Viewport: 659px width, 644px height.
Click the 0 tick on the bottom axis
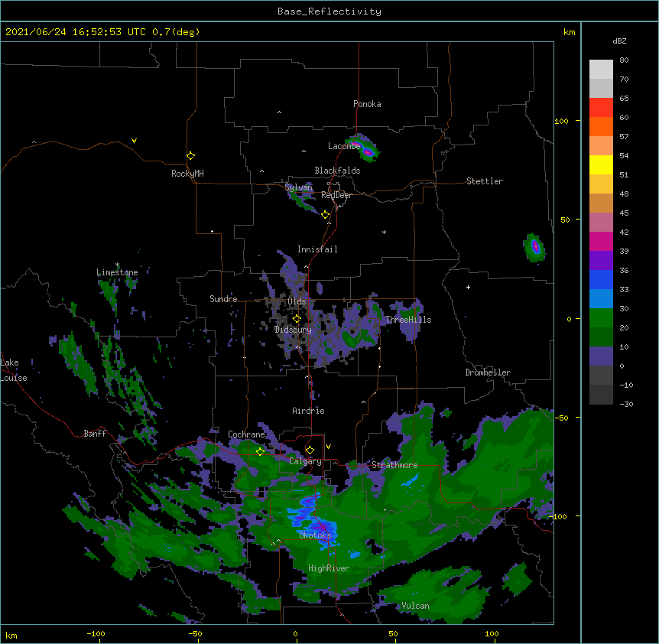(x=295, y=634)
